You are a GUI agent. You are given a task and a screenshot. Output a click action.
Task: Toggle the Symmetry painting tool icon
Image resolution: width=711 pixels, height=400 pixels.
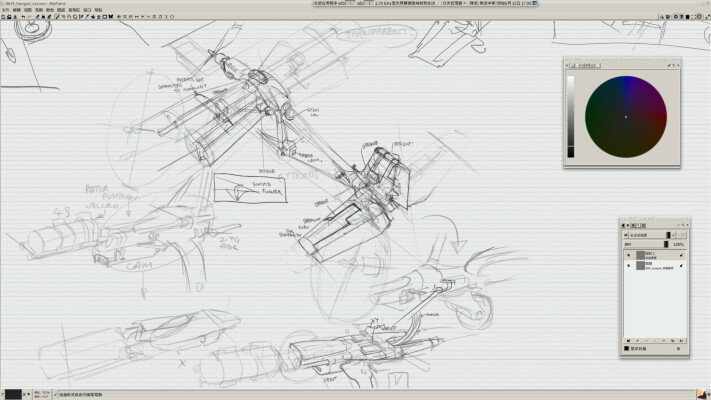(111, 17)
